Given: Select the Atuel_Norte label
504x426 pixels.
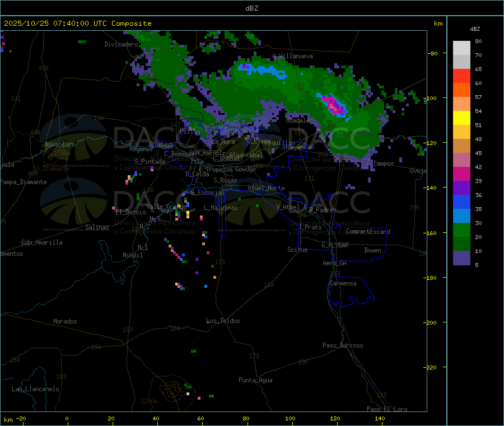Looking at the screenshot, I should [266, 188].
